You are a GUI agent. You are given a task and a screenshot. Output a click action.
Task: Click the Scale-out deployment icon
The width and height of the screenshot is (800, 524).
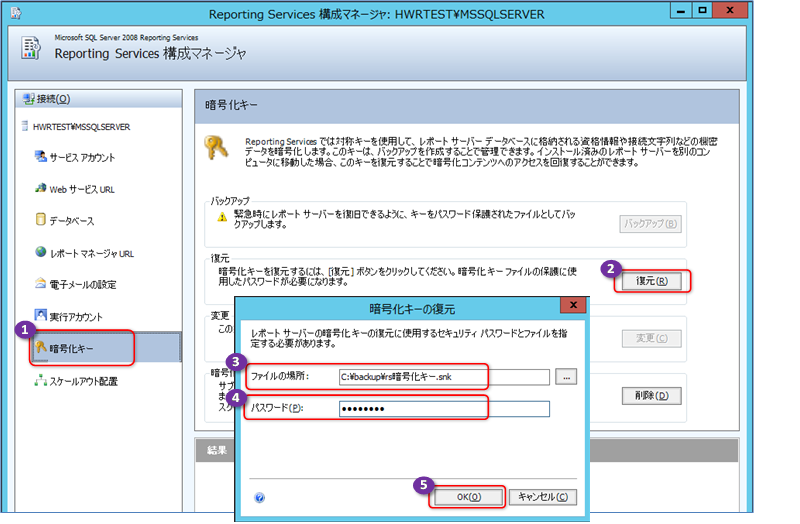pyautogui.click(x=40, y=380)
